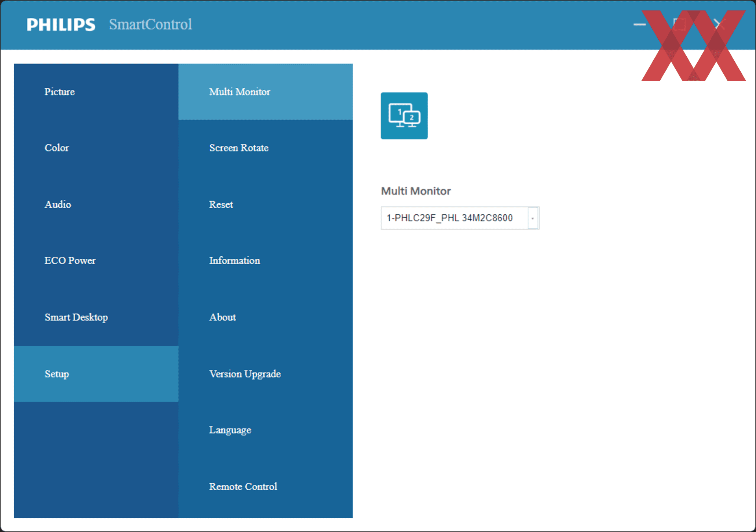Viewport: 756px width, 532px height.
Task: Open Language settings
Action: point(265,430)
